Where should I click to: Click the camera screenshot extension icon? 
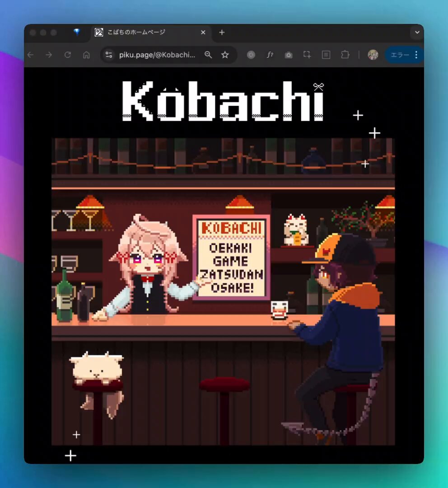pyautogui.click(x=289, y=55)
